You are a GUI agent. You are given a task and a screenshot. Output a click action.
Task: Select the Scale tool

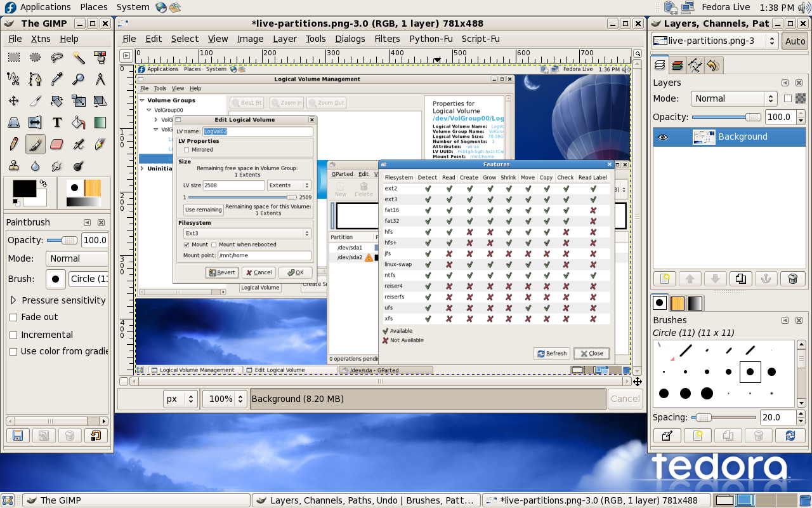tap(78, 101)
